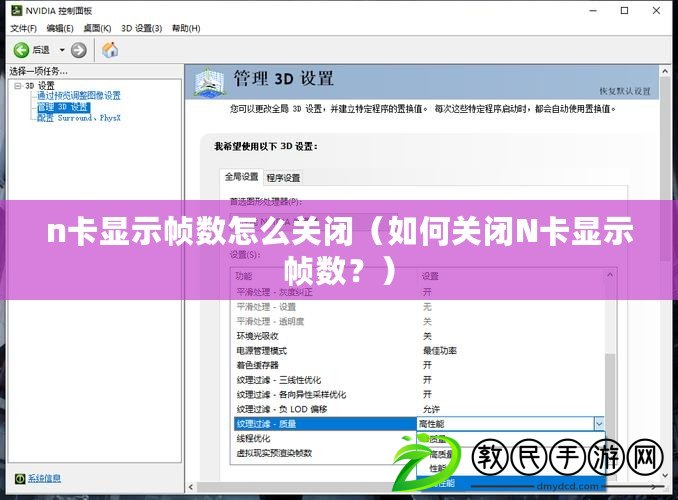
Task: Switch to the 程序设置 tab
Action: (x=283, y=178)
